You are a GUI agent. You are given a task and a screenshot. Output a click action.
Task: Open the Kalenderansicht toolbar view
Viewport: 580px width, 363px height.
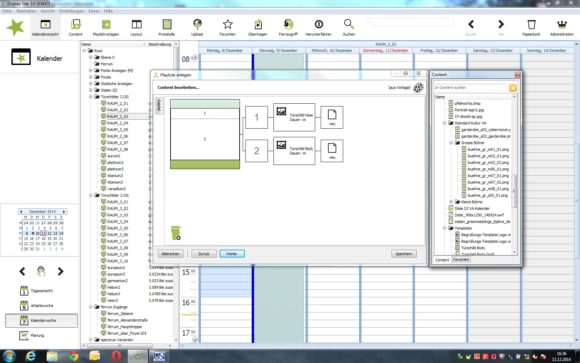coord(45,27)
